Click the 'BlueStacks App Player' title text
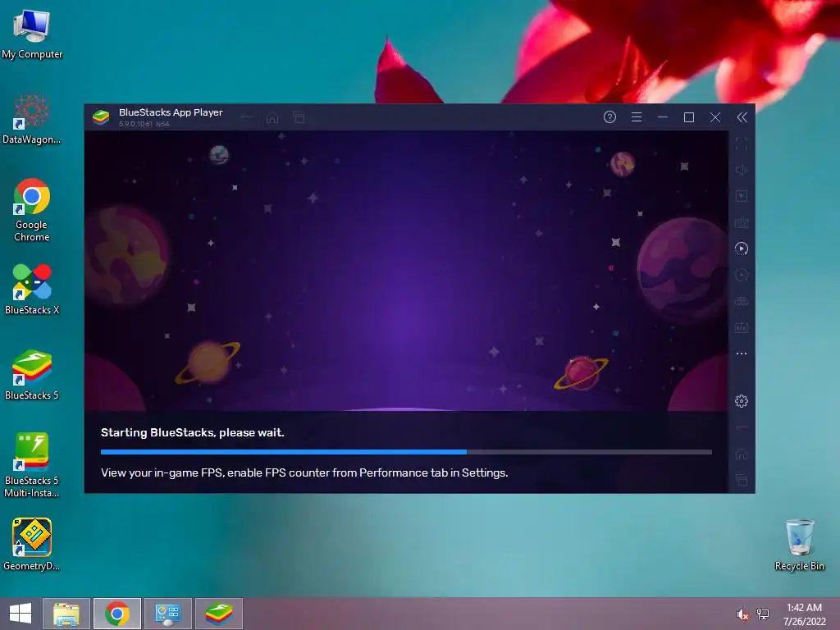840x630 pixels. (171, 112)
